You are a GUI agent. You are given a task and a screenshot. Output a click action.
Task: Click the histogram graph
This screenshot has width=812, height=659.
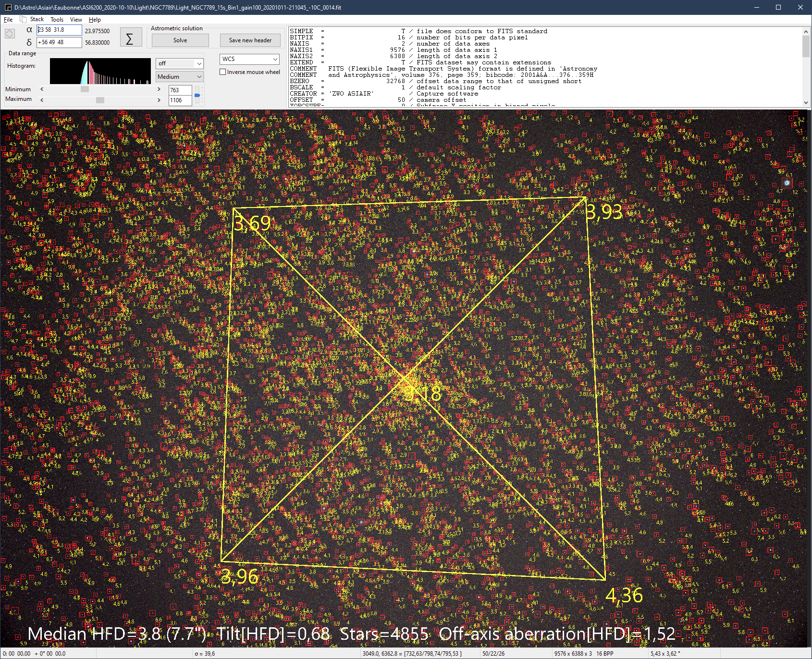click(x=100, y=71)
